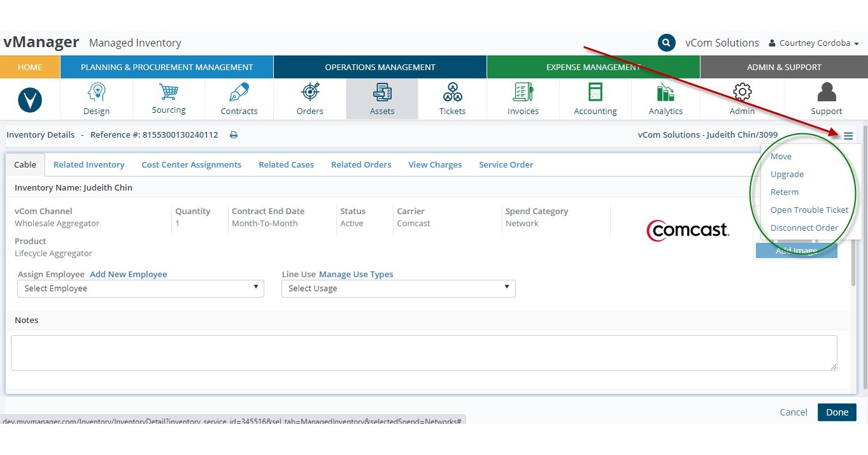868x455 pixels.
Task: Open the Contracts section
Action: pyautogui.click(x=239, y=99)
